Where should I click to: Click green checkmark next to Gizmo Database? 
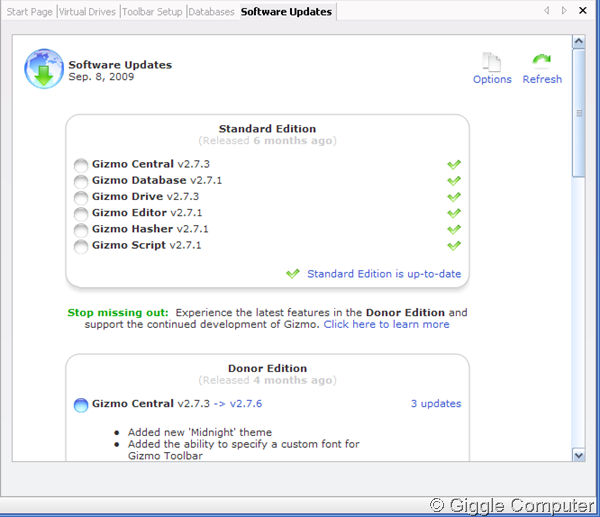coord(454,181)
